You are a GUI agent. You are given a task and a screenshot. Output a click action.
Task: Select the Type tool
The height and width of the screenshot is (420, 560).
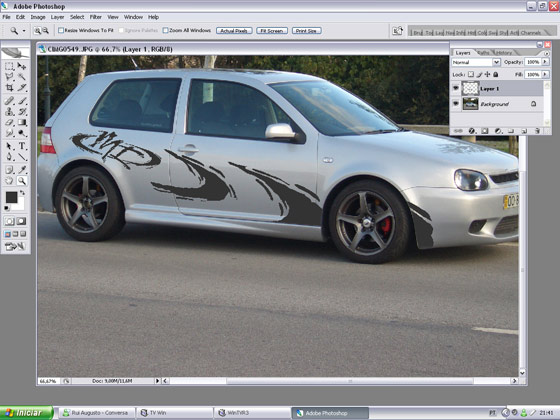point(22,146)
